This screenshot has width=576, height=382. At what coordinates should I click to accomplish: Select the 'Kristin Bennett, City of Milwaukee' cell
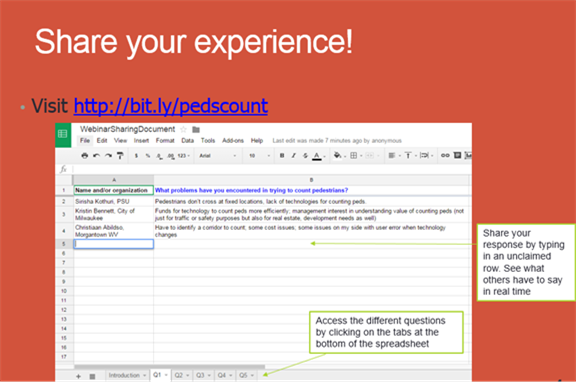114,215
